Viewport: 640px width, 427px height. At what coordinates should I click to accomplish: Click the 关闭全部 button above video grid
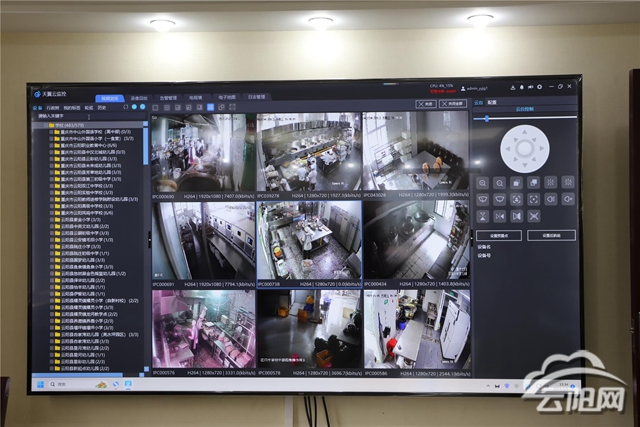click(454, 104)
